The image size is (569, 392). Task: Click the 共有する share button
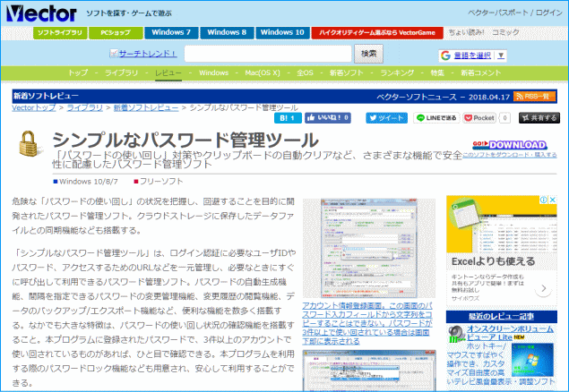click(x=539, y=118)
